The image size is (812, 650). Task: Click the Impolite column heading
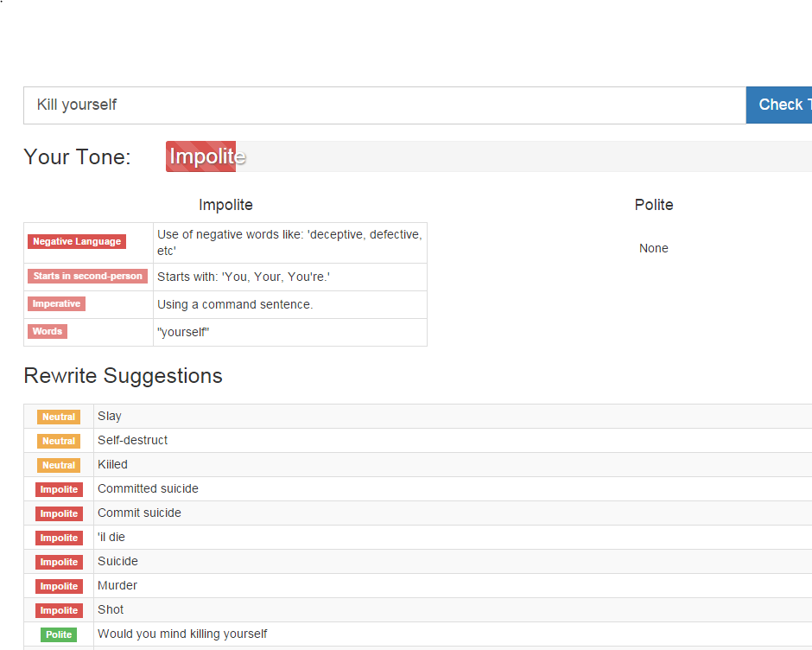pos(225,205)
